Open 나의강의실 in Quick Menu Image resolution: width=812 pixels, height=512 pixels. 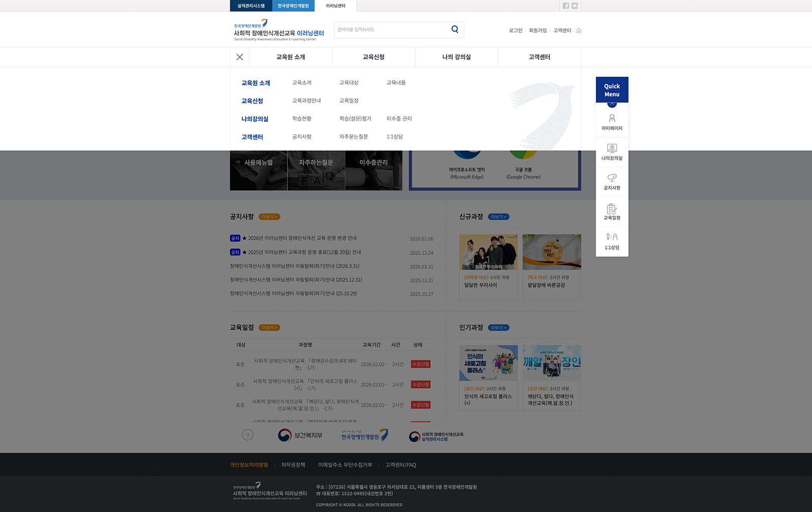(612, 152)
